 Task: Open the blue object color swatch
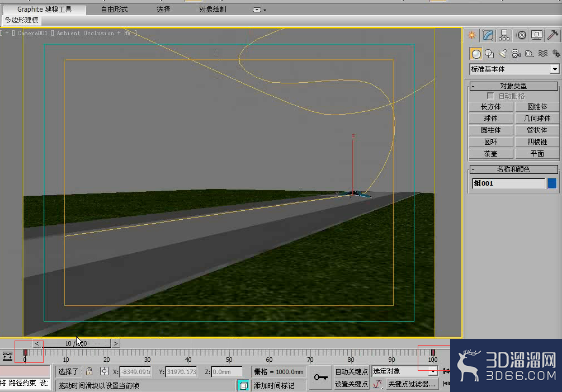(552, 183)
